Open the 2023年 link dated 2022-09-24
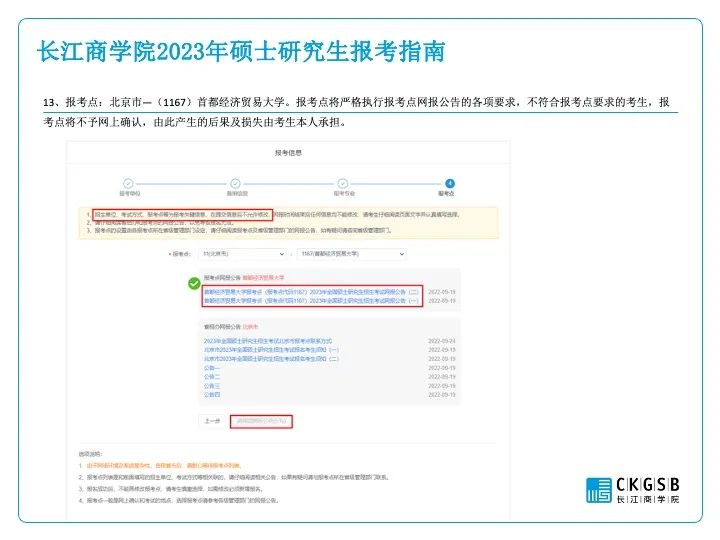This screenshot has height=540, width=720. [x=268, y=341]
